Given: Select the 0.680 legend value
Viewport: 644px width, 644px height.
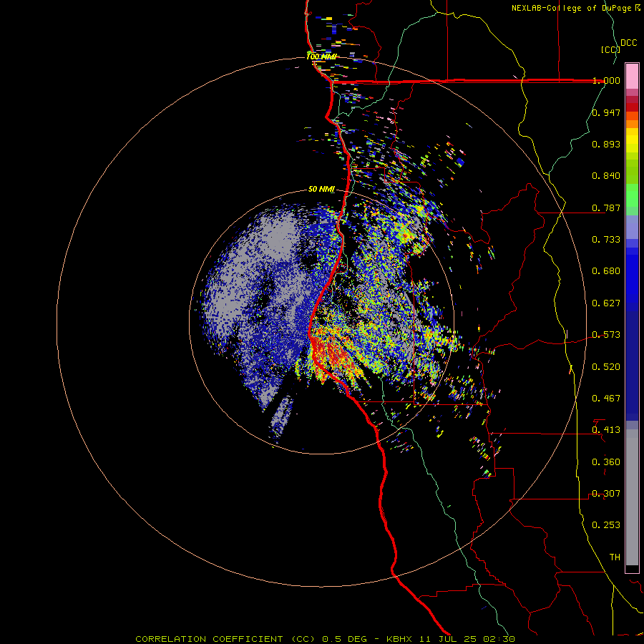Looking at the screenshot, I should point(606,271).
